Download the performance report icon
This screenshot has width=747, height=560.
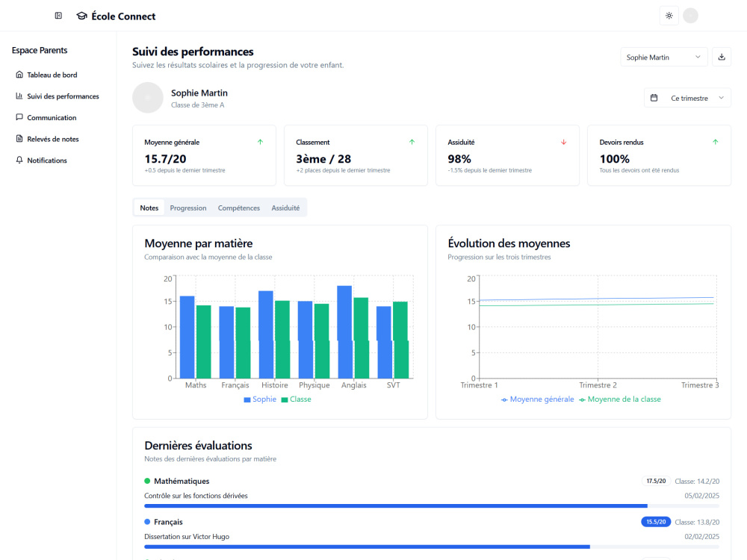click(x=722, y=57)
